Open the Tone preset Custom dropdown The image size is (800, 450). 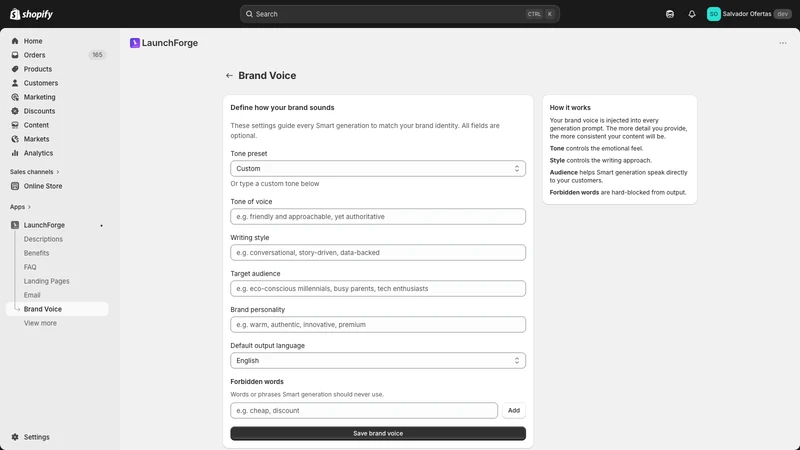coord(378,168)
